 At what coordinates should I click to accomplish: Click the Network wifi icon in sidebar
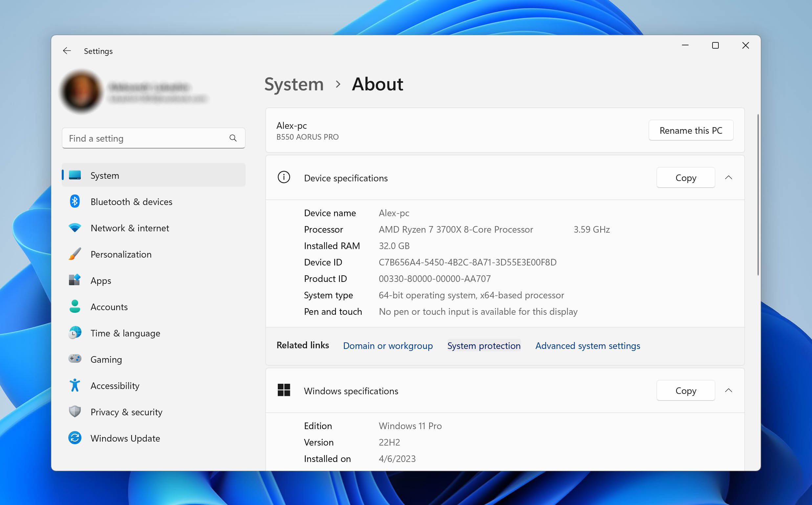pos(75,228)
